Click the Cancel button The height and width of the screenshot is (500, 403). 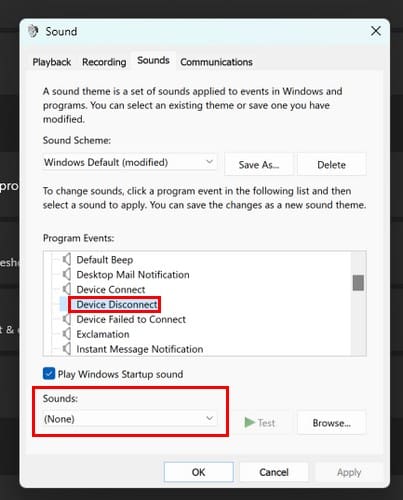[x=274, y=472]
